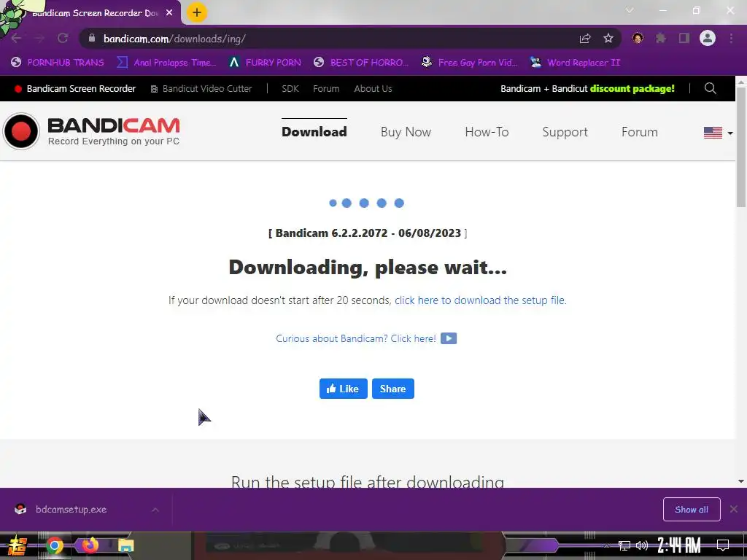The image size is (747, 560).
Task: Click the share page icon in address bar
Action: tap(585, 39)
